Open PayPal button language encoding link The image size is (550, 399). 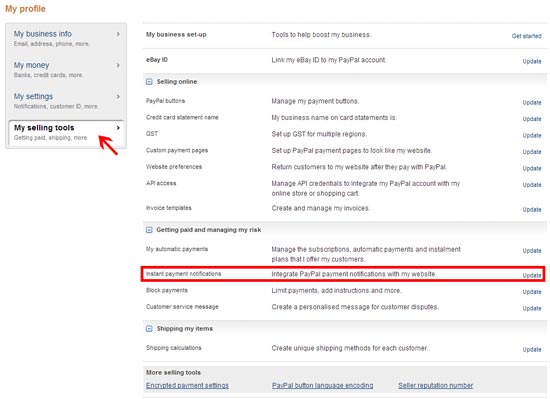(322, 385)
